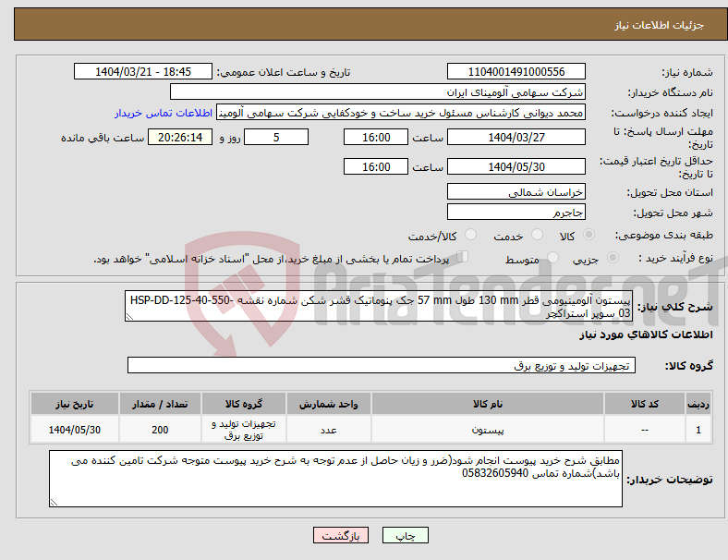Image resolution: width=728 pixels, height=560 pixels.
Task: Click the واحد شمارش column header
Action: tap(329, 404)
